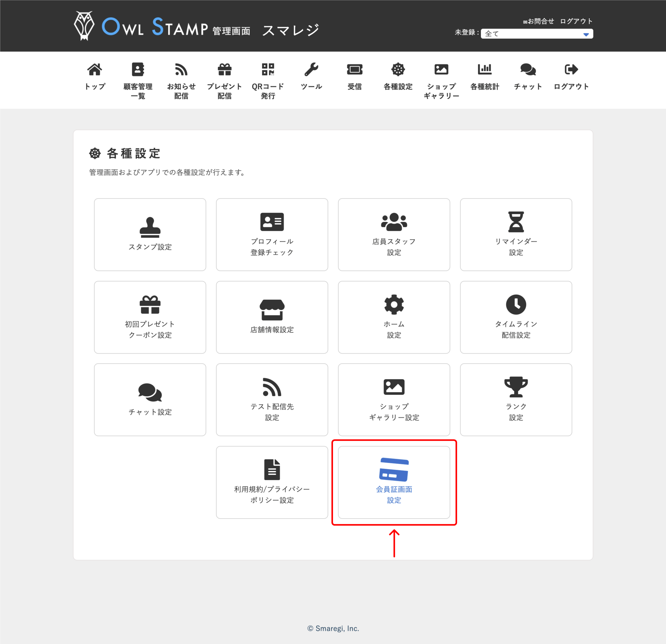
Task: Open first-time present coupon gift icon
Action: coord(150,304)
